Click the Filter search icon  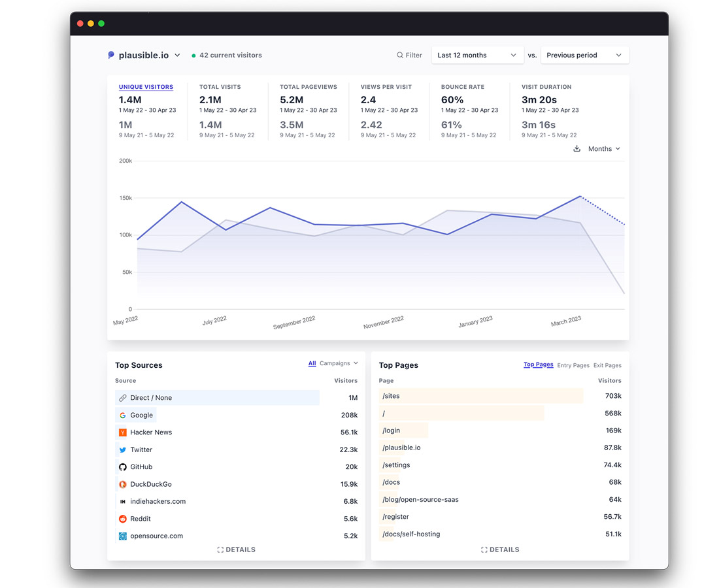pyautogui.click(x=400, y=56)
